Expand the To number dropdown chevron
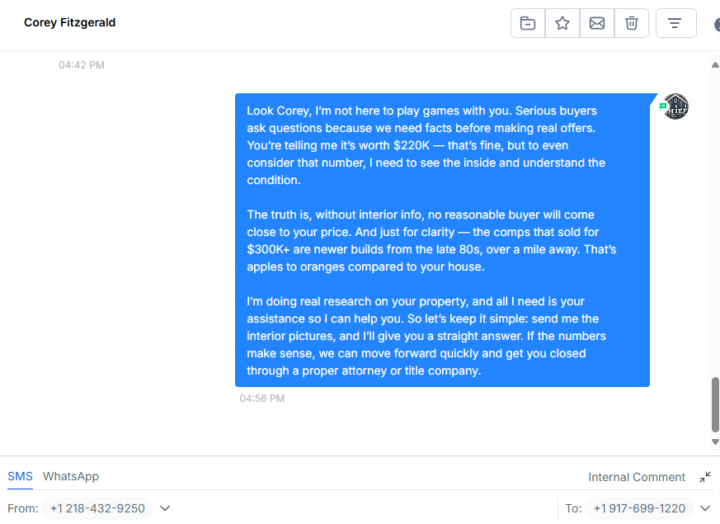The width and height of the screenshot is (720, 524). (x=705, y=508)
